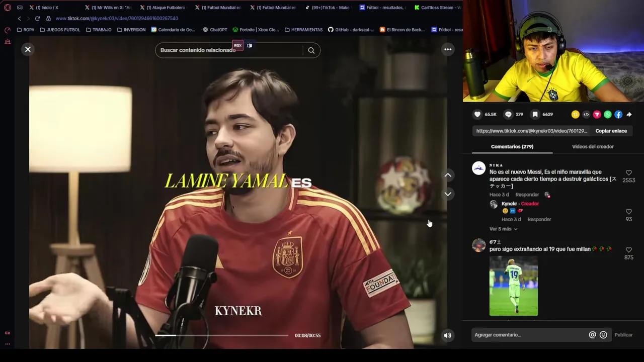Reload the page
644x362 pixels.
click(x=37, y=19)
